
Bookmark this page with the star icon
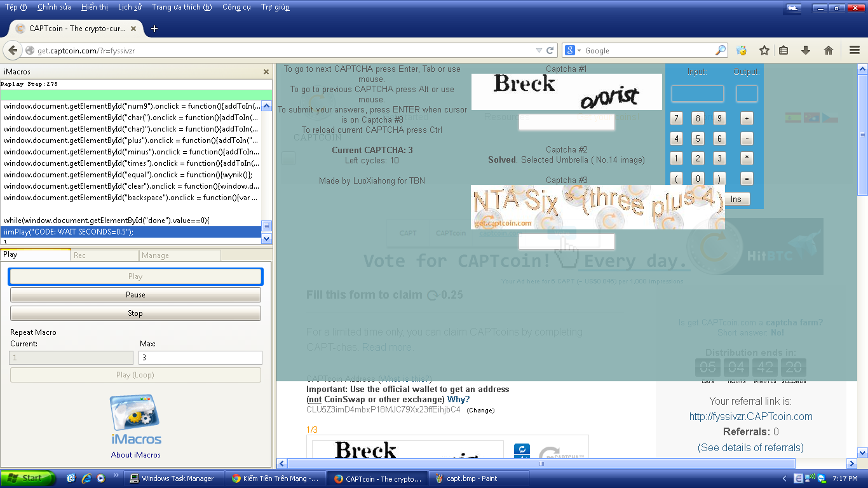pyautogui.click(x=764, y=50)
